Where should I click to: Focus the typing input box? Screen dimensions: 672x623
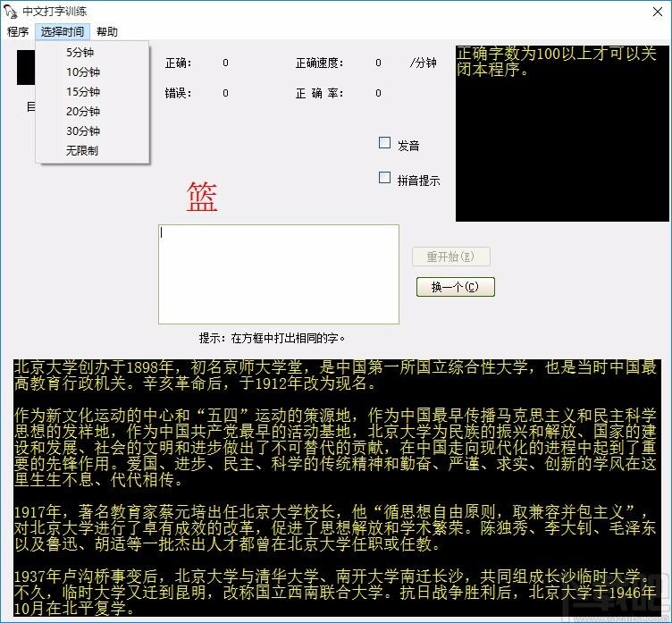click(x=278, y=274)
